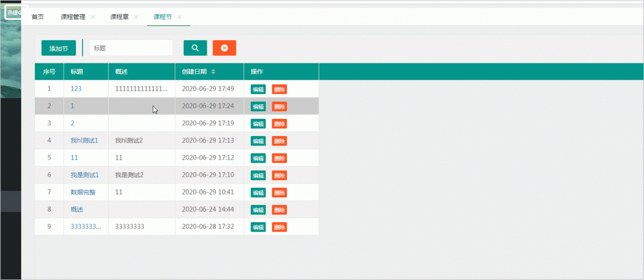Delete the row created at 17:24

click(x=279, y=106)
